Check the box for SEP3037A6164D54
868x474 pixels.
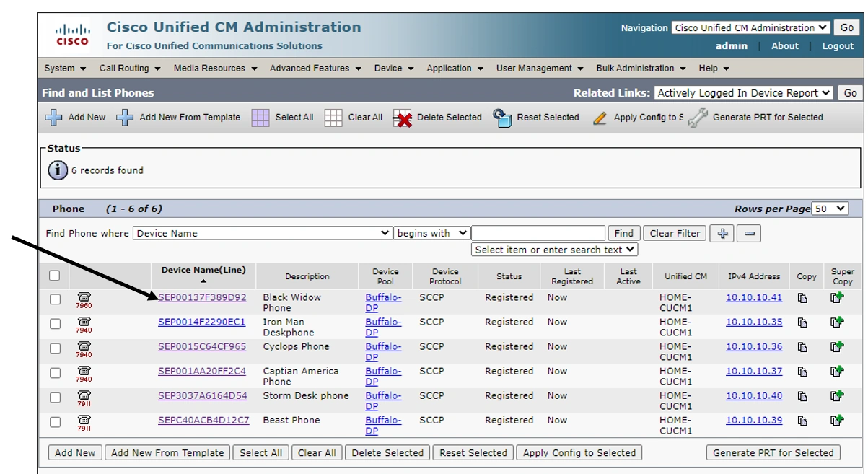[x=55, y=398]
